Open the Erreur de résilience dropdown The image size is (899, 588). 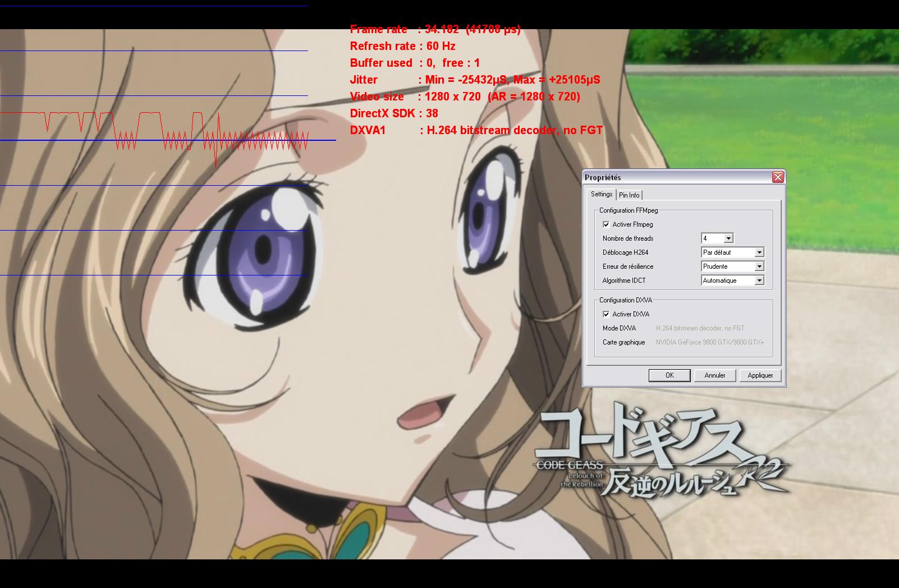point(733,267)
